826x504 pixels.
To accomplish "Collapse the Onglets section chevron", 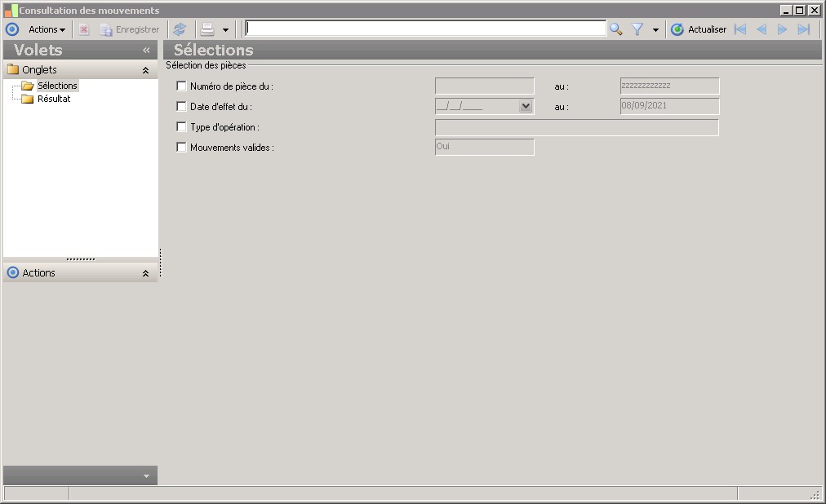I will point(145,70).
